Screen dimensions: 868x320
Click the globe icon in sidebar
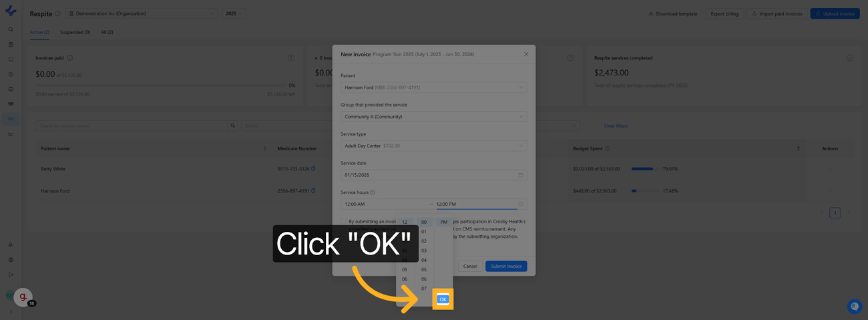[11, 260]
